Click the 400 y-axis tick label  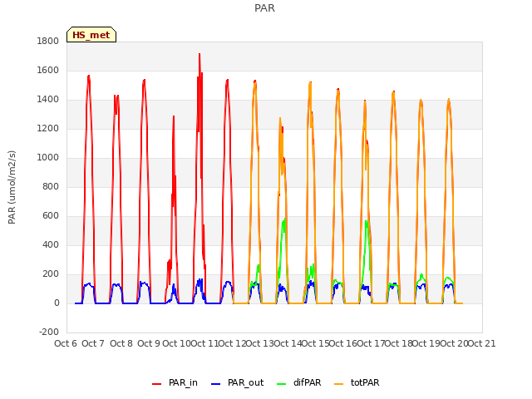(x=51, y=244)
